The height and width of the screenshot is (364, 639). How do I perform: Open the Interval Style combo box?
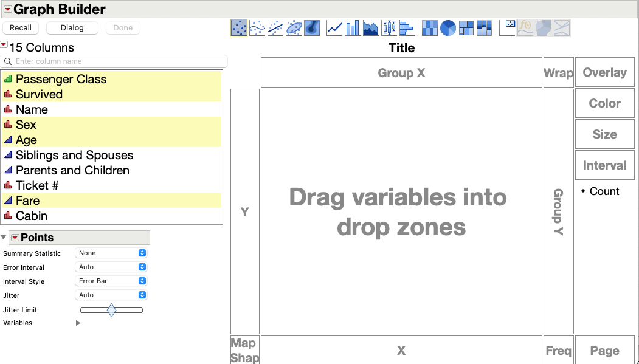(x=111, y=281)
